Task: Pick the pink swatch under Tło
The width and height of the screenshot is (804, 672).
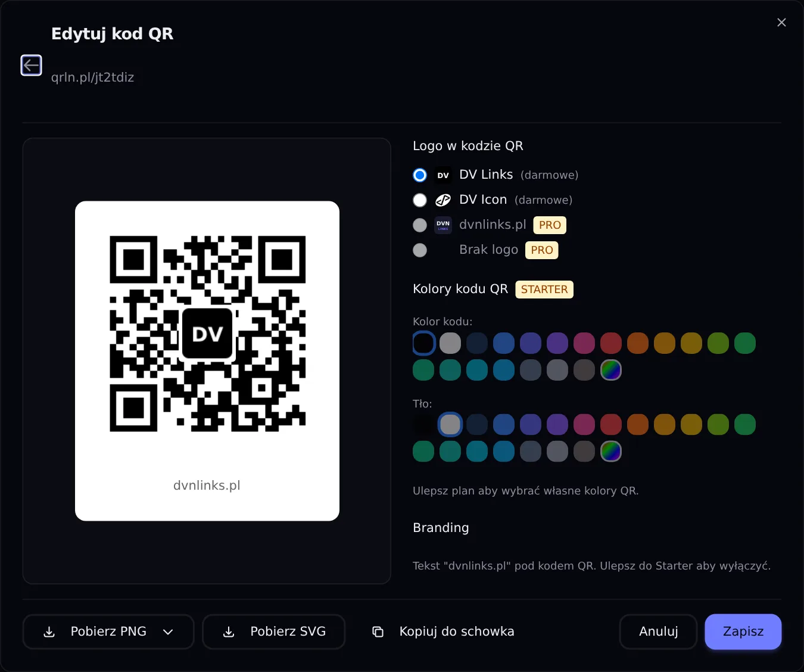Action: (584, 425)
